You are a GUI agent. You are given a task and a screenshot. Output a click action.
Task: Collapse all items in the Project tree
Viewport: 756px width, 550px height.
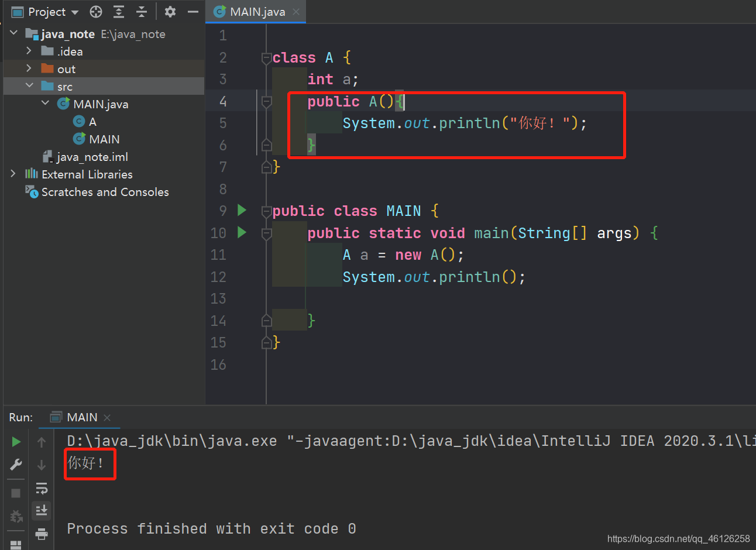[142, 12]
